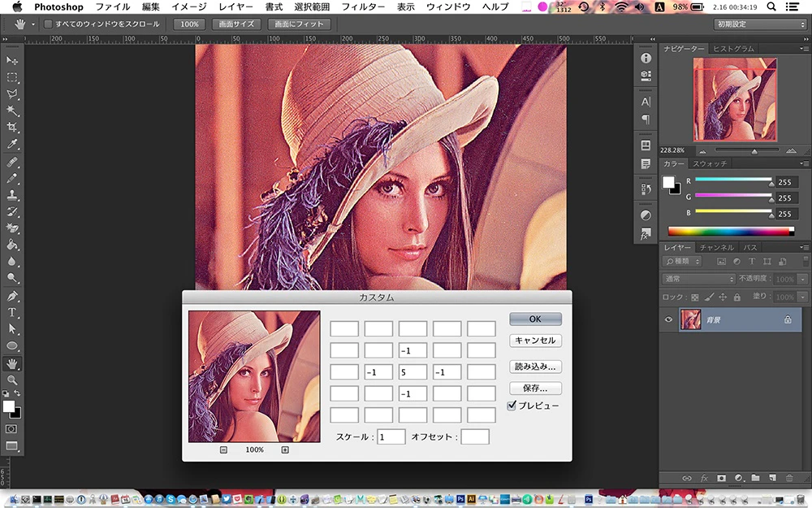Click the color spectrum ramp
This screenshot has height=508, width=812.
click(731, 231)
